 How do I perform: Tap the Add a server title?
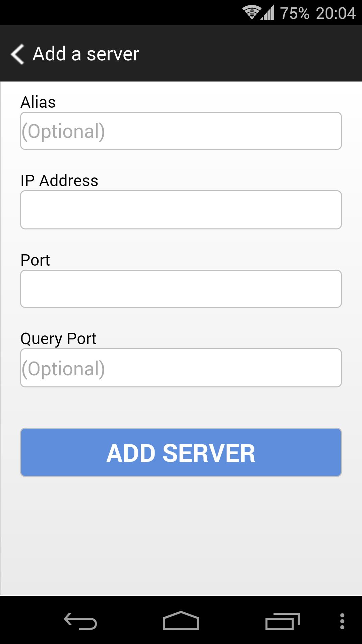point(85,53)
